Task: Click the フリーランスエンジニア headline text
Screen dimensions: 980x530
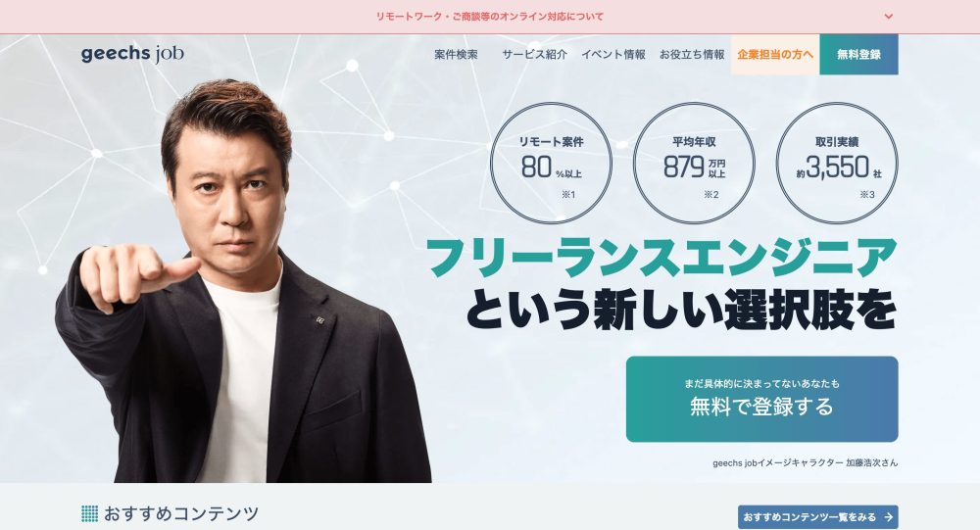Action: pyautogui.click(x=661, y=257)
